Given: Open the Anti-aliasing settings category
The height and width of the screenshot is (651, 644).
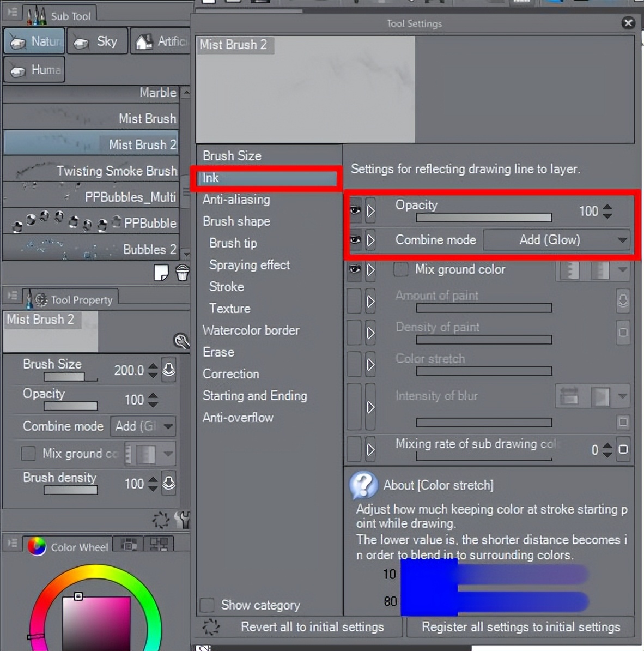Looking at the screenshot, I should [x=236, y=200].
